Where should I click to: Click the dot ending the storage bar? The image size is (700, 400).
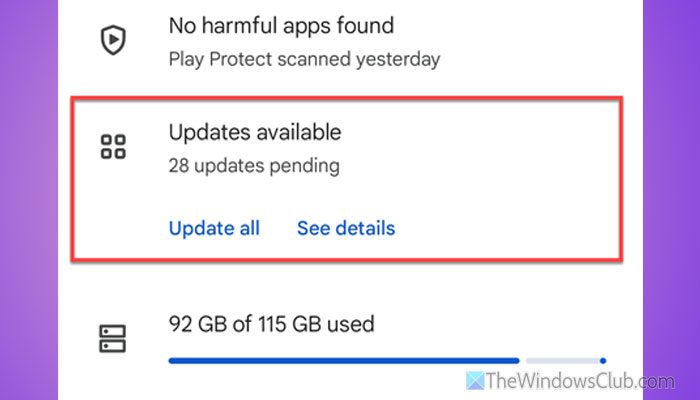pos(603,360)
